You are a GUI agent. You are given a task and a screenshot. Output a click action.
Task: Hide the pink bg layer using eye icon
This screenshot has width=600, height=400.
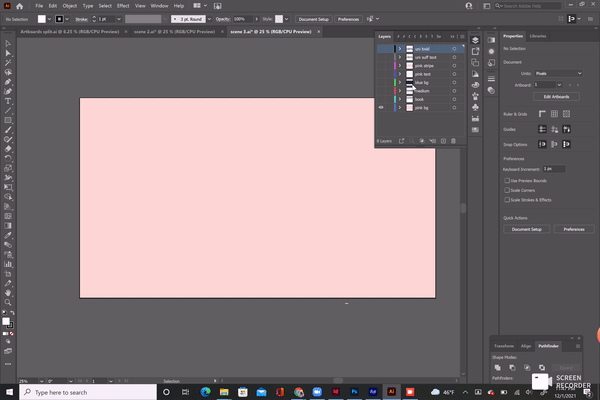click(381, 107)
